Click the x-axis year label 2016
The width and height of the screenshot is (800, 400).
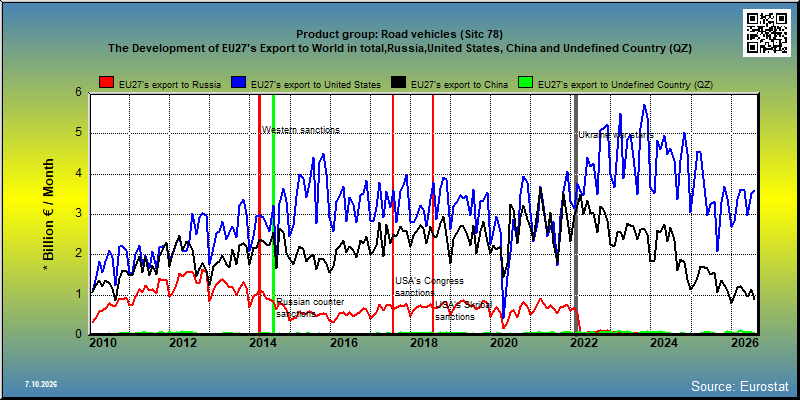coord(343,343)
